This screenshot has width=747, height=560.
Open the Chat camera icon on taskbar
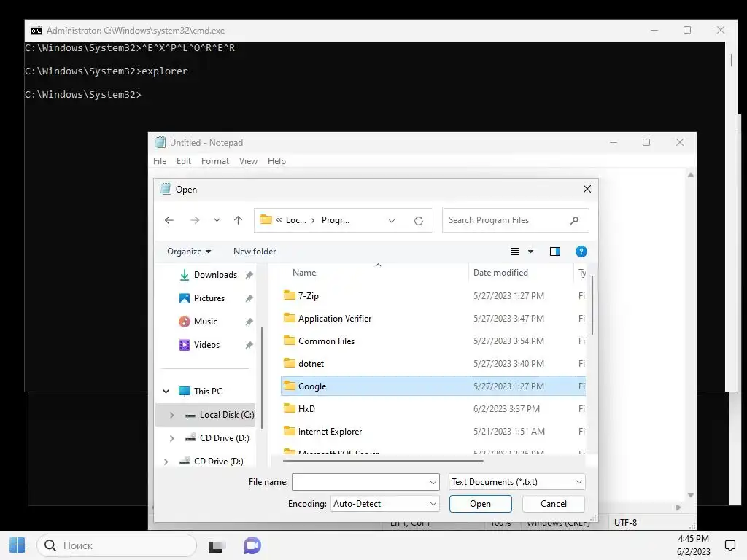[252, 545]
